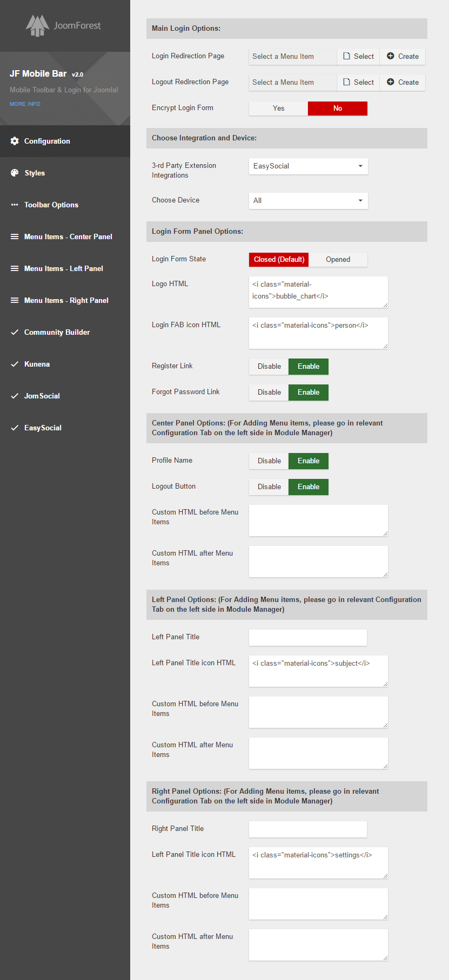
Task: Go to the EasySocial tab
Action: [43, 428]
